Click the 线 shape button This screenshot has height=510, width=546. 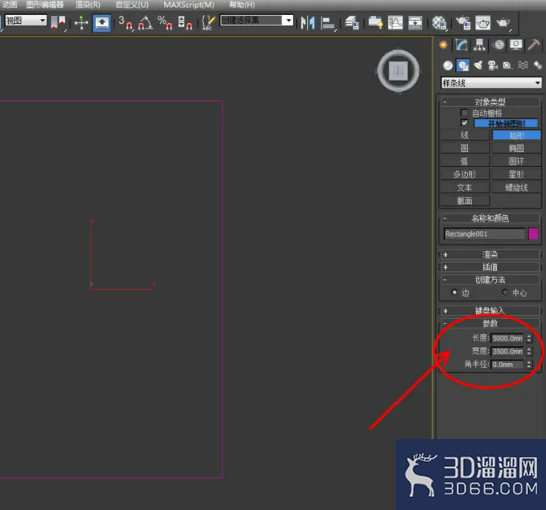pyautogui.click(x=465, y=135)
